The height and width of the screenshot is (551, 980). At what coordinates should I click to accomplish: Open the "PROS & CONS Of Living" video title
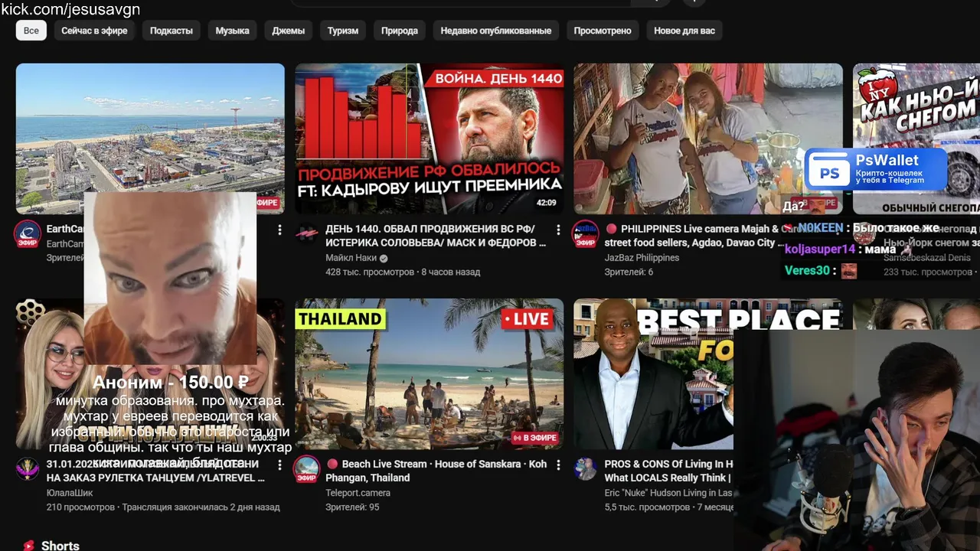click(x=669, y=471)
